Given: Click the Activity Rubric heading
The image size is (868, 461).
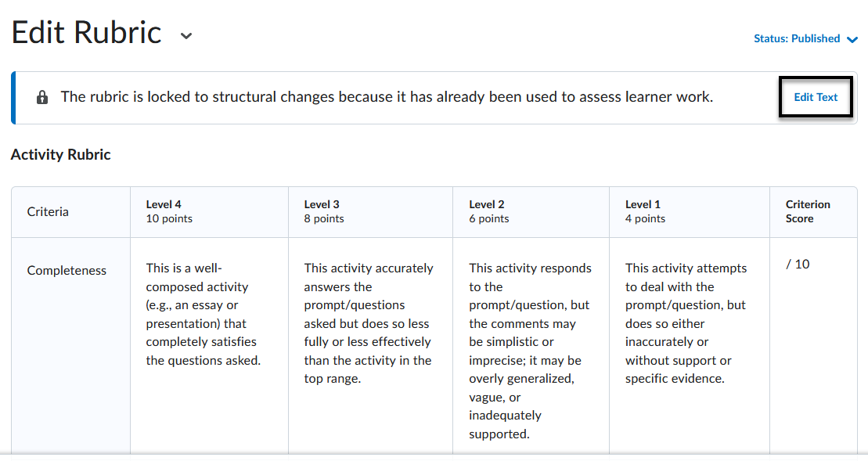Looking at the screenshot, I should (x=61, y=155).
